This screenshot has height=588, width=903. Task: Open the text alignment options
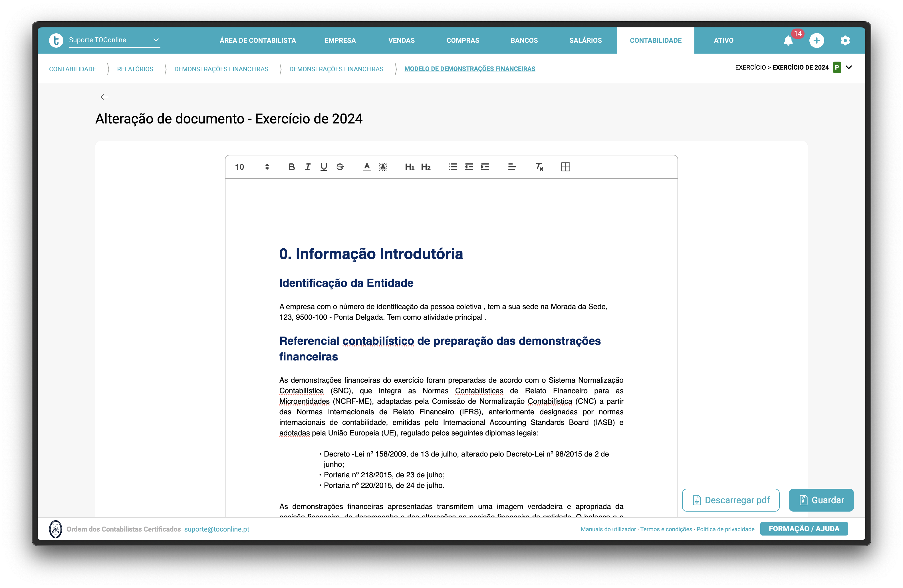pos(512,167)
